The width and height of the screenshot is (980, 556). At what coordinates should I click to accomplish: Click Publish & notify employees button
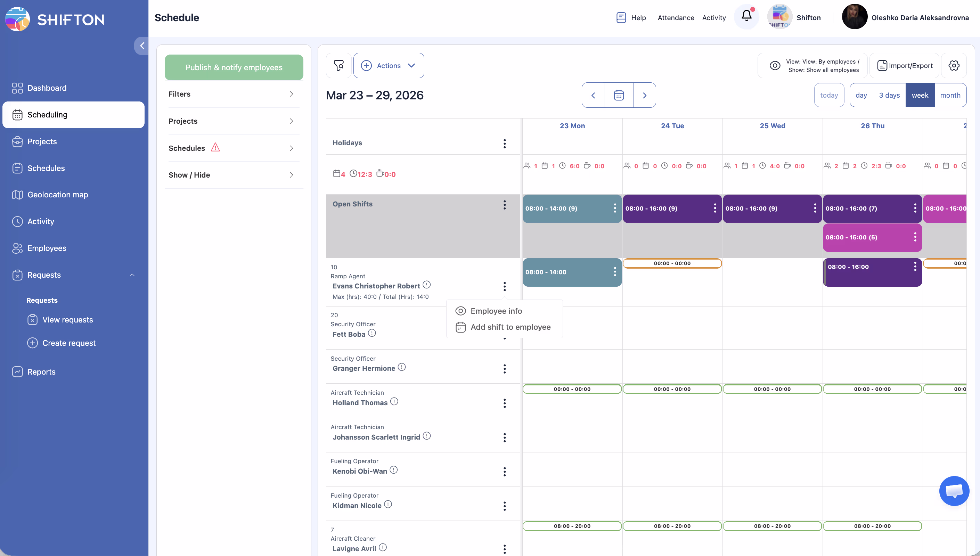click(234, 67)
